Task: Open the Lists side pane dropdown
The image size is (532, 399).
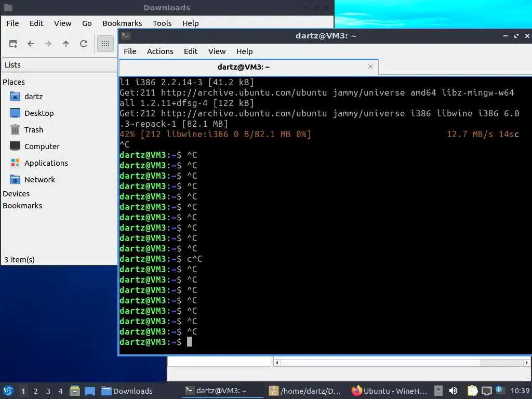Action: [x=59, y=65]
